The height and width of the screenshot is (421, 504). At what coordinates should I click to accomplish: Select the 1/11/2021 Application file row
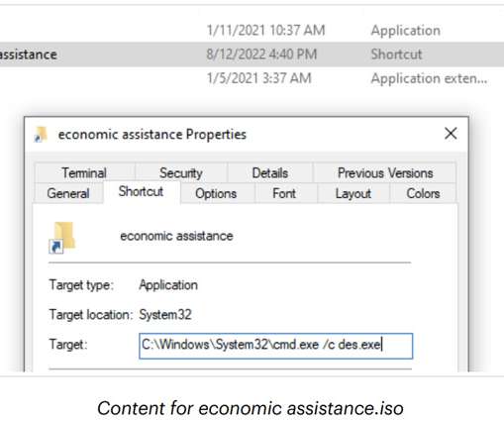(x=252, y=31)
